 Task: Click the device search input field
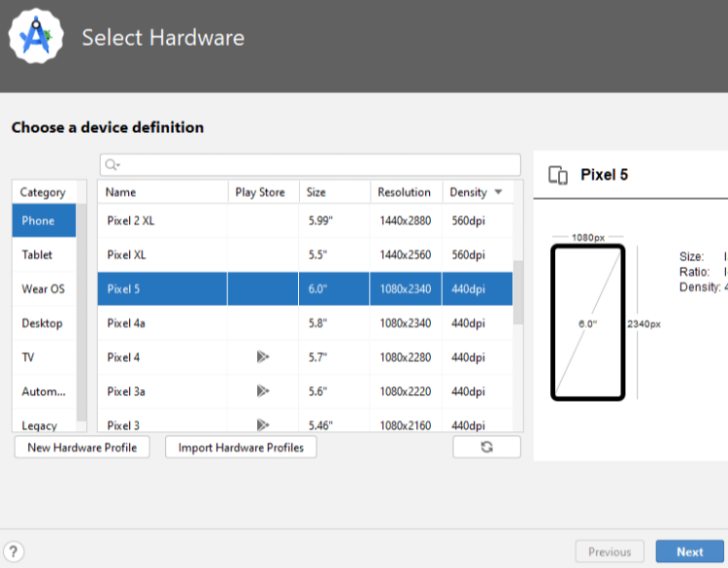(x=311, y=165)
